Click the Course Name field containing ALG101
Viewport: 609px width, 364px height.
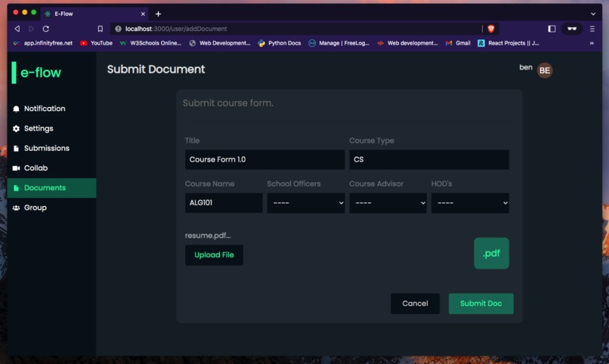(224, 202)
